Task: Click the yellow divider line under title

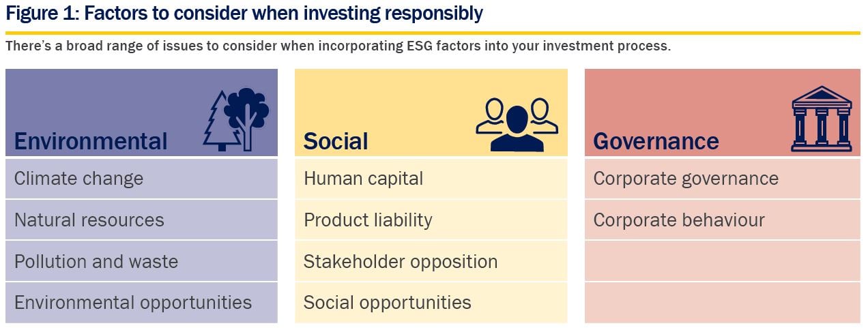Action: point(433,32)
